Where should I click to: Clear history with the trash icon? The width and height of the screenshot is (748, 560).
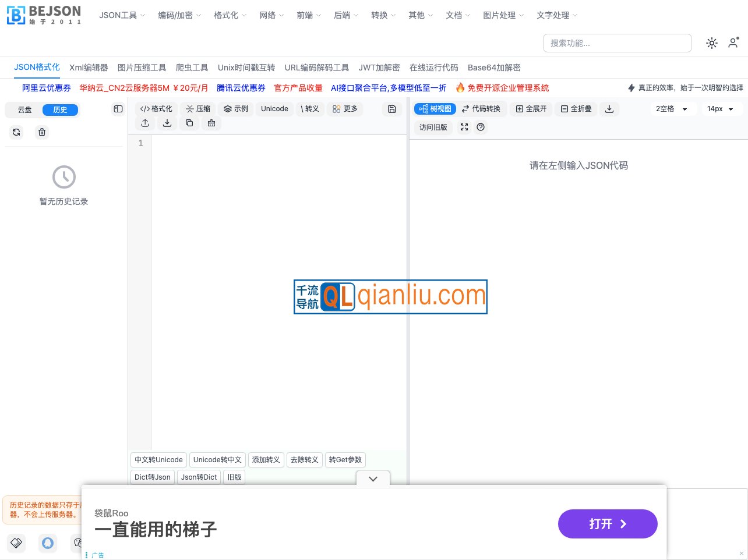(x=41, y=132)
